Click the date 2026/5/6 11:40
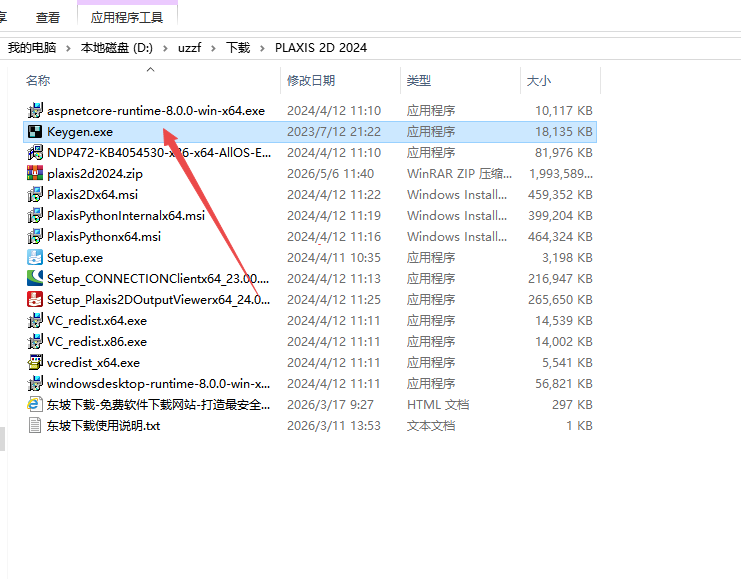Viewport: 741px width, 579px height. click(330, 174)
